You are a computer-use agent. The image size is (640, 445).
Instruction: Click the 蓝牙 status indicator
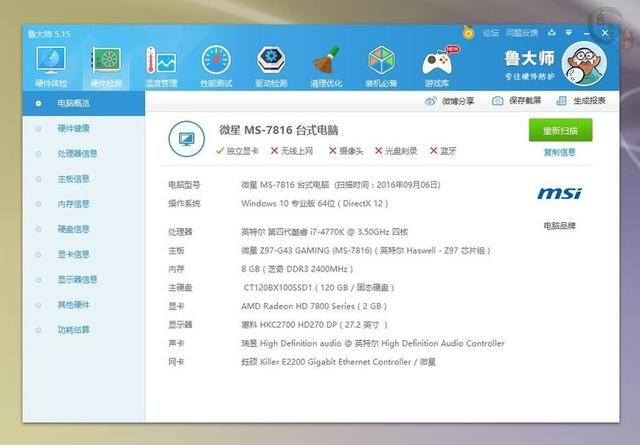coord(443,151)
